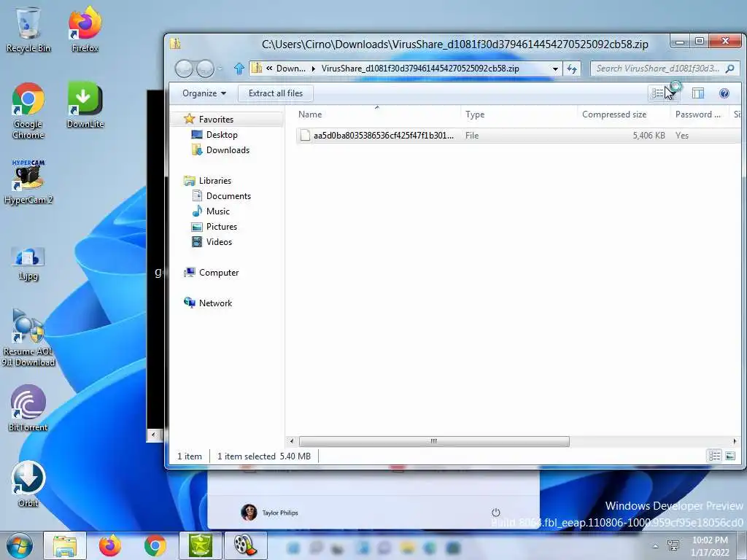Open Google Chrome desktop shortcut

click(x=28, y=111)
